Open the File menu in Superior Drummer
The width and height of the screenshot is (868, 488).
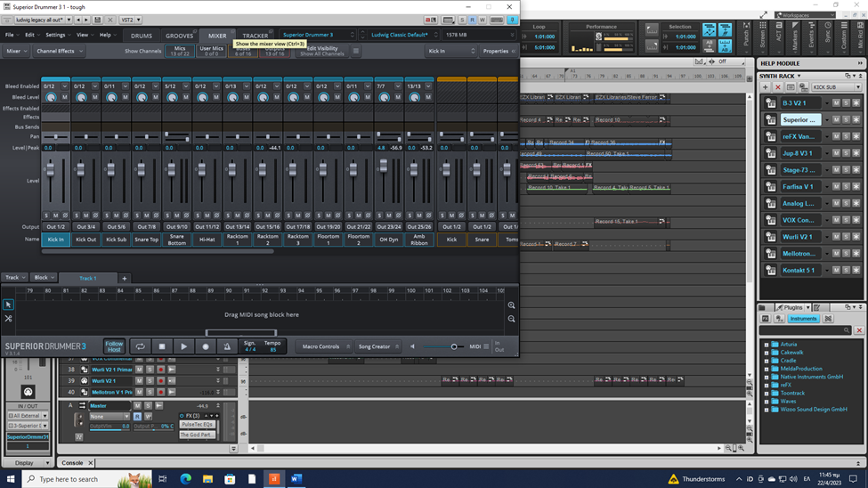coord(12,35)
